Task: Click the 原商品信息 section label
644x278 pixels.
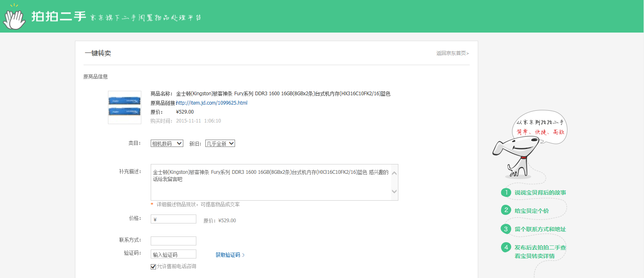Action: pyautogui.click(x=96, y=77)
